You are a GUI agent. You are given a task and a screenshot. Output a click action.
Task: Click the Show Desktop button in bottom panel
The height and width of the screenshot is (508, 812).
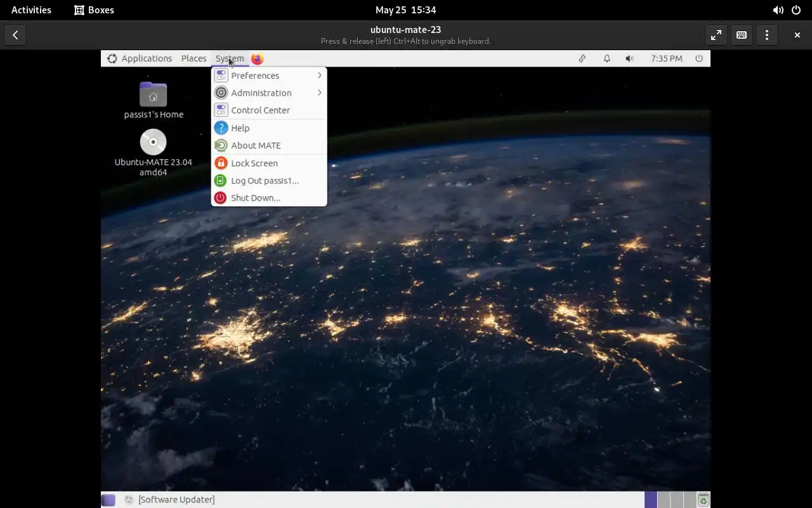(x=108, y=500)
